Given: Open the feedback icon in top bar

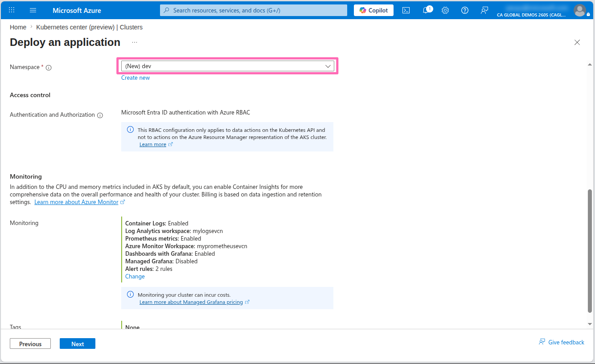Looking at the screenshot, I should (x=484, y=10).
